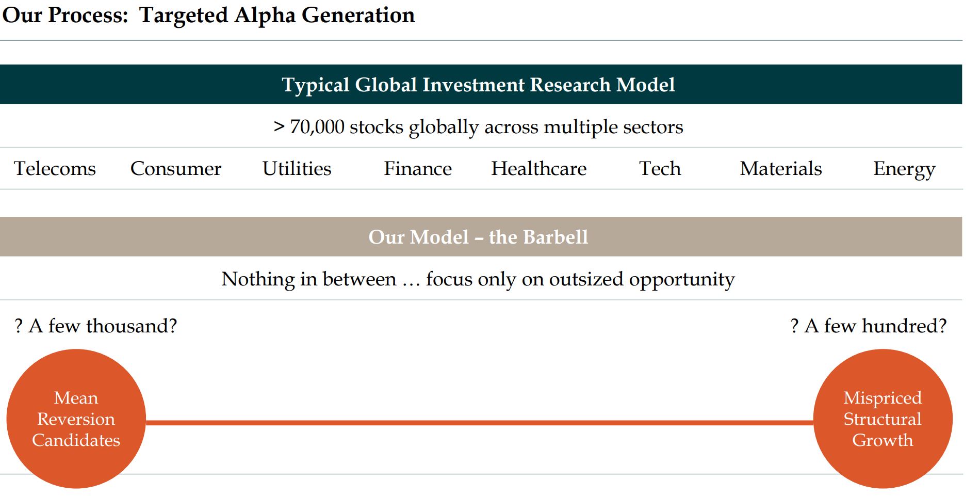
Task: Select the Finance sector label
Action: pos(417,169)
